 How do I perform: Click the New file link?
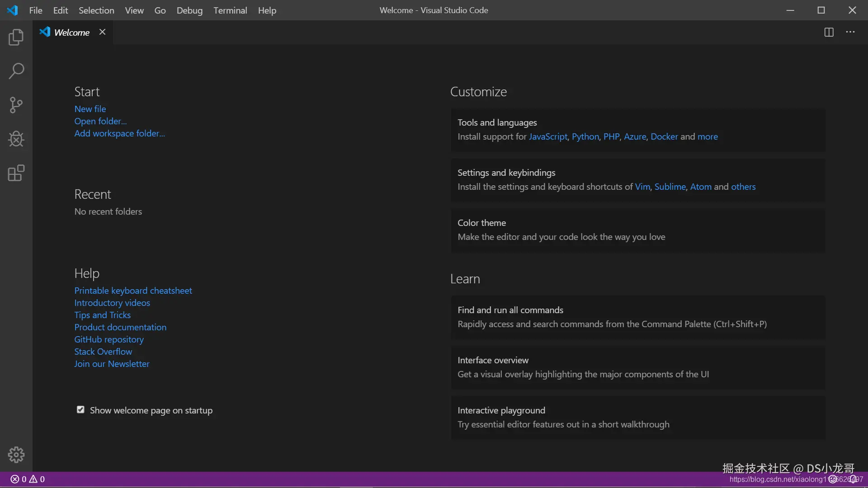pyautogui.click(x=90, y=109)
